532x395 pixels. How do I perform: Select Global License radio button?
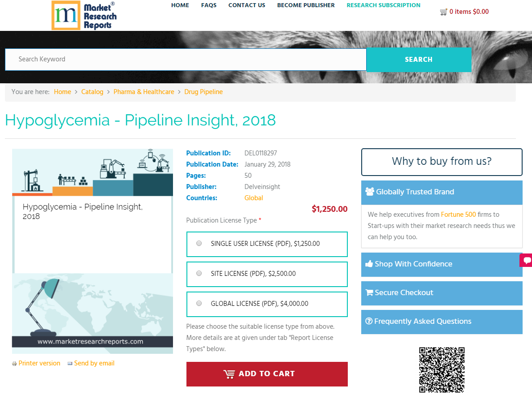pyautogui.click(x=199, y=304)
